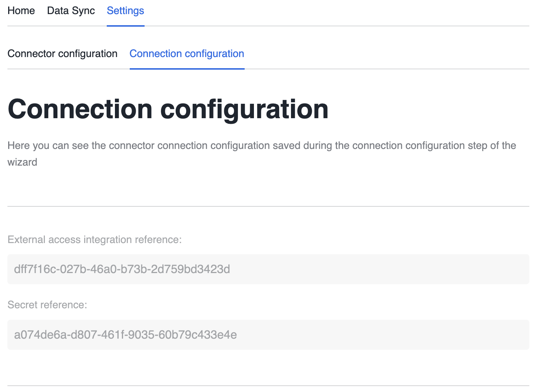This screenshot has height=392, width=536.
Task: Click the word 'Connection' in the page heading
Action: [80, 109]
